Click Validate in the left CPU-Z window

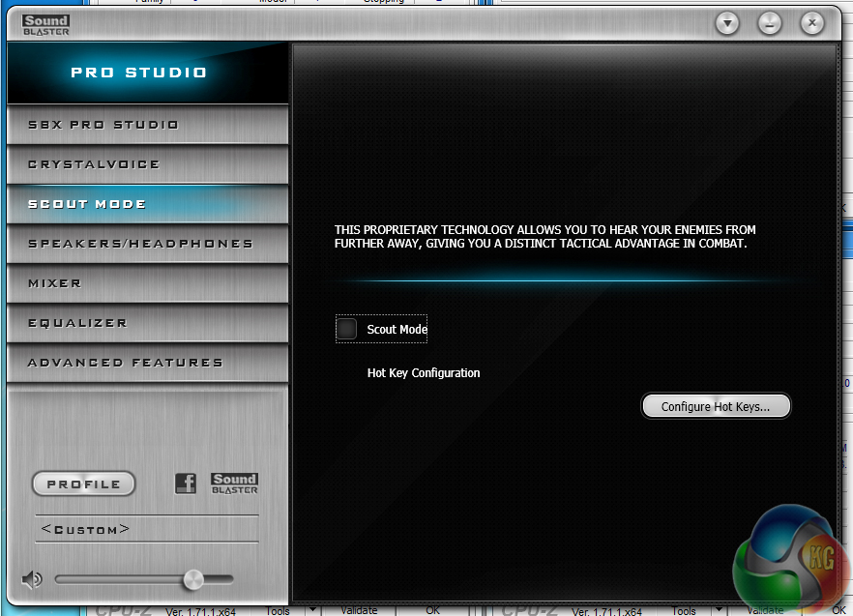click(x=359, y=610)
